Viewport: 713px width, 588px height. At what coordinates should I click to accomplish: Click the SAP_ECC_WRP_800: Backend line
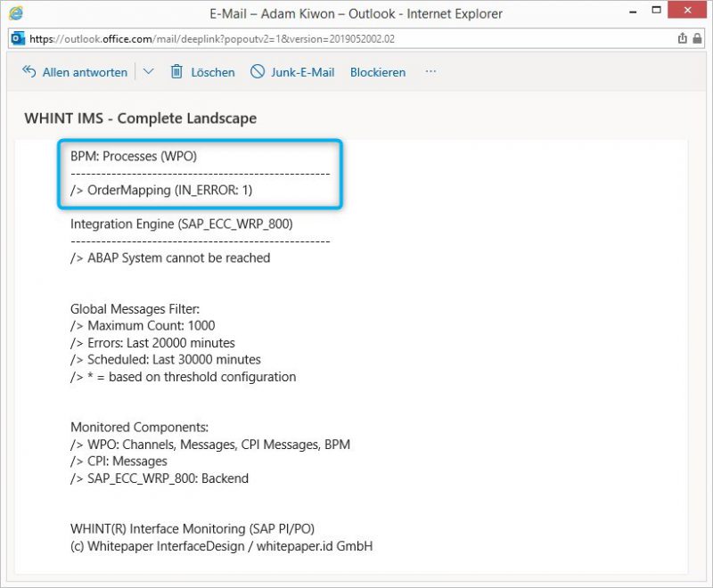click(160, 478)
